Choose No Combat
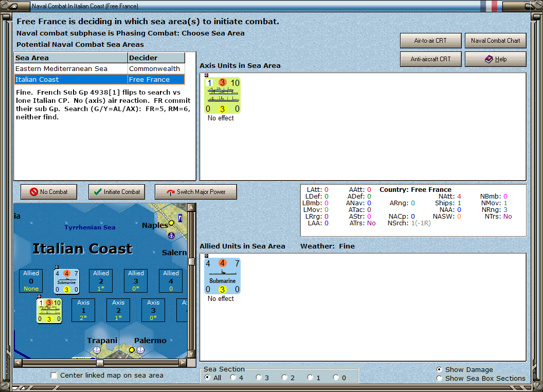The image size is (543, 392). pyautogui.click(x=49, y=192)
